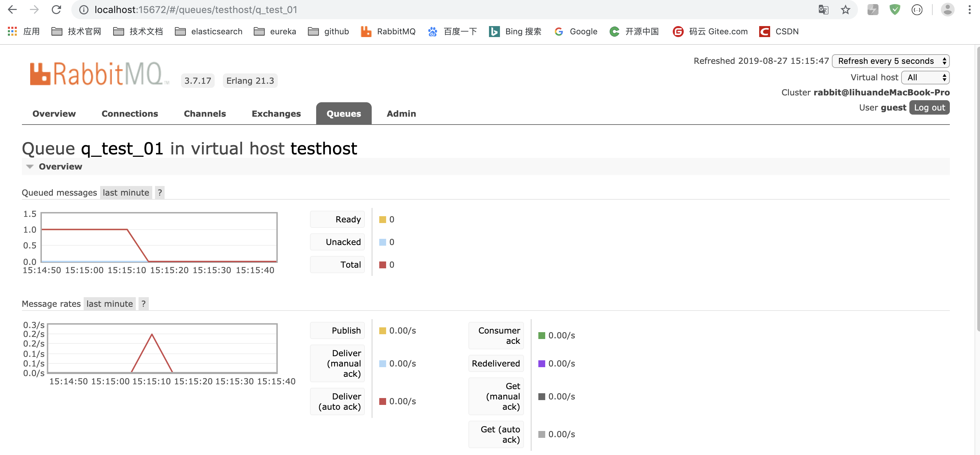
Task: Click the Deliver (auto ack) label
Action: [x=337, y=401]
